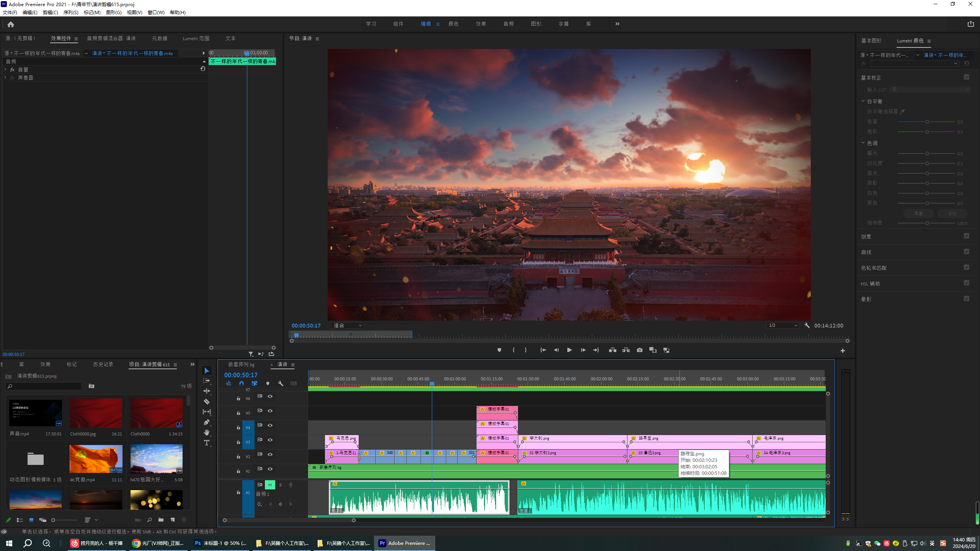Toggle timeline snapping magnet icon
980x551 pixels.
tap(242, 383)
